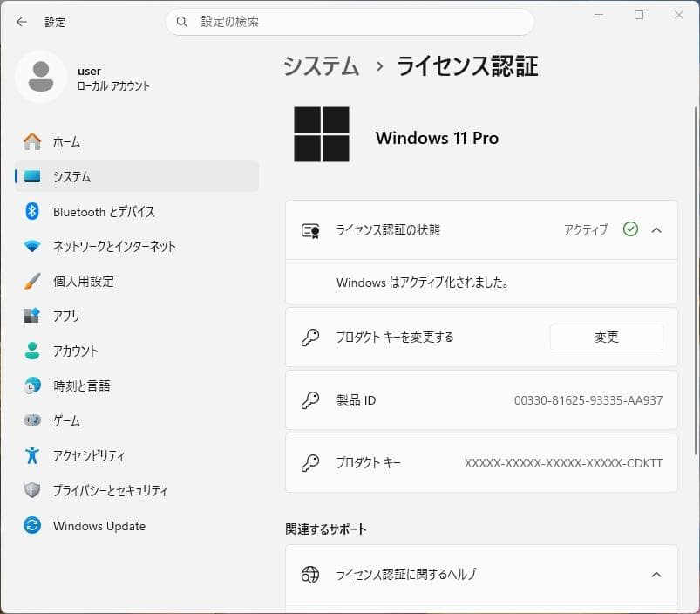Click Windows 11 Pro edition text

point(437,138)
